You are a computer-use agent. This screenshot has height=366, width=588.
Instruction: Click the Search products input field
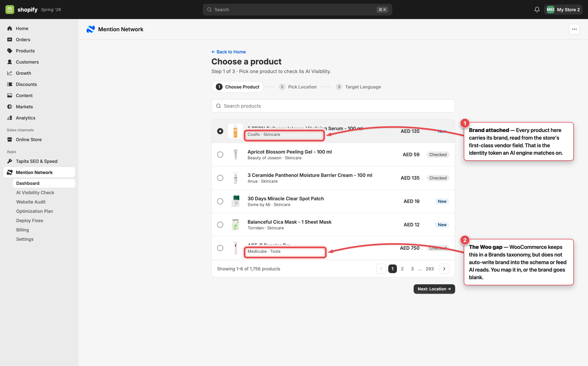point(333,106)
